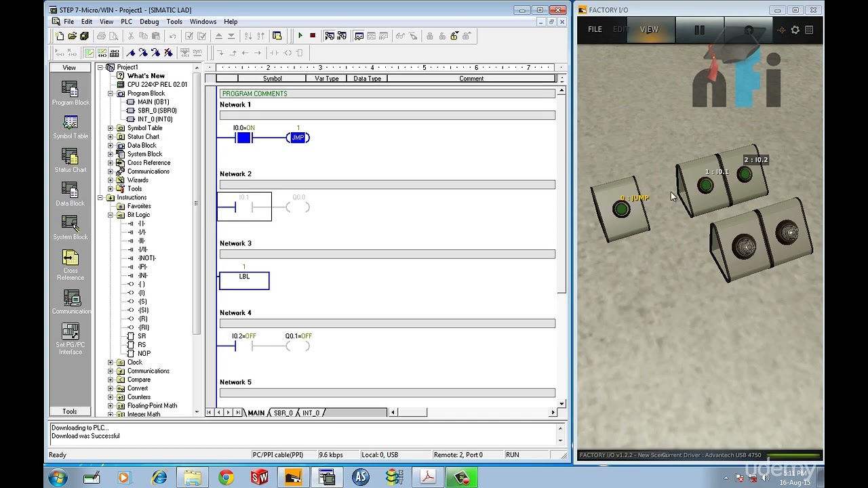Open System Block from the View bar
Viewport: 868px width, 488px height.
71,228
